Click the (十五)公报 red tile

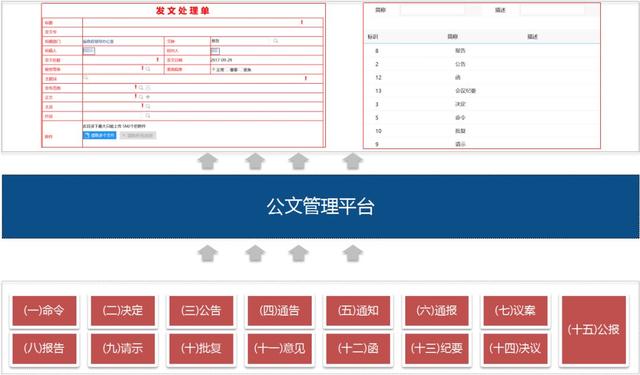click(593, 330)
